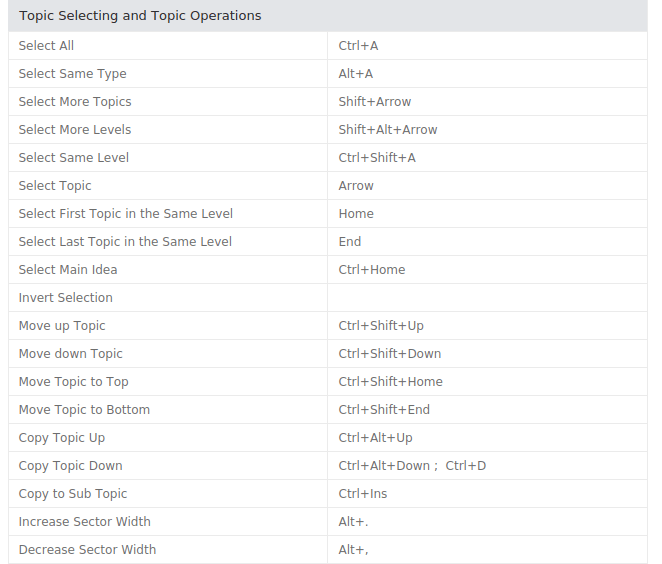Click the 'Decrease Sector Width' label
This screenshot has height=564, width=662.
click(x=87, y=550)
